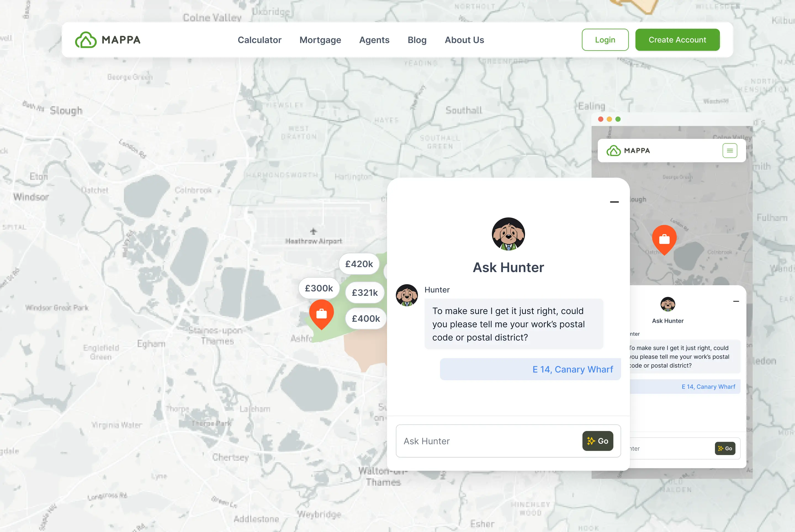Open the Agents nav link

(374, 40)
